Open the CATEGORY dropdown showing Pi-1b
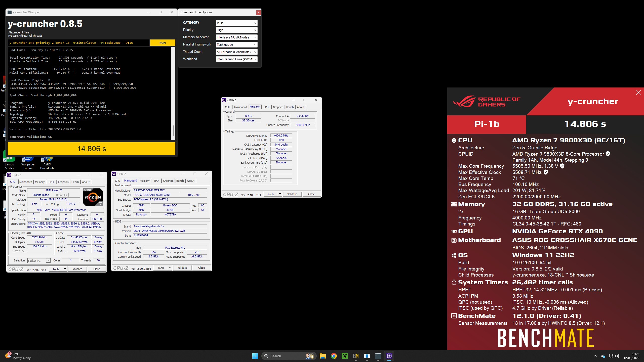This screenshot has height=362, width=644. (x=236, y=23)
